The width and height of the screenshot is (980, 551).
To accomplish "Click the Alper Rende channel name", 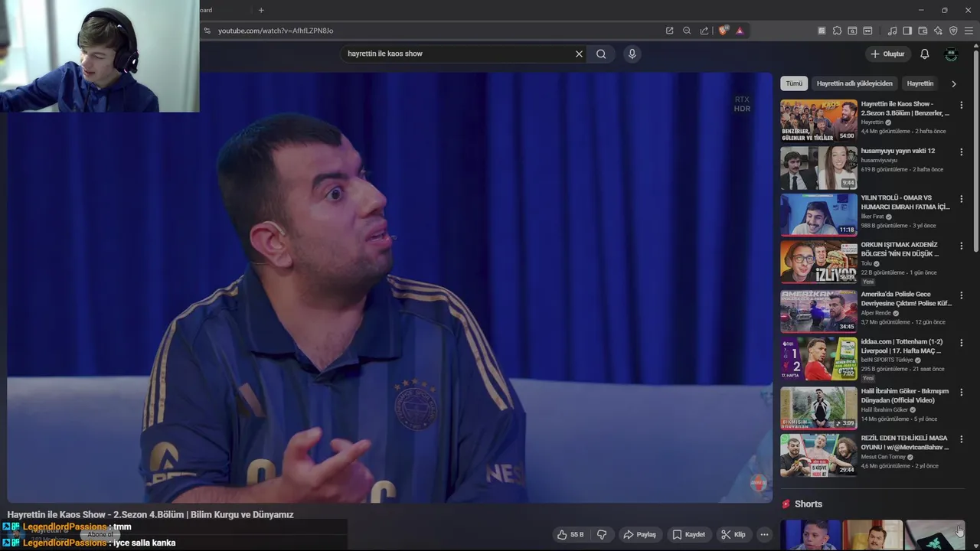I will pos(876,313).
